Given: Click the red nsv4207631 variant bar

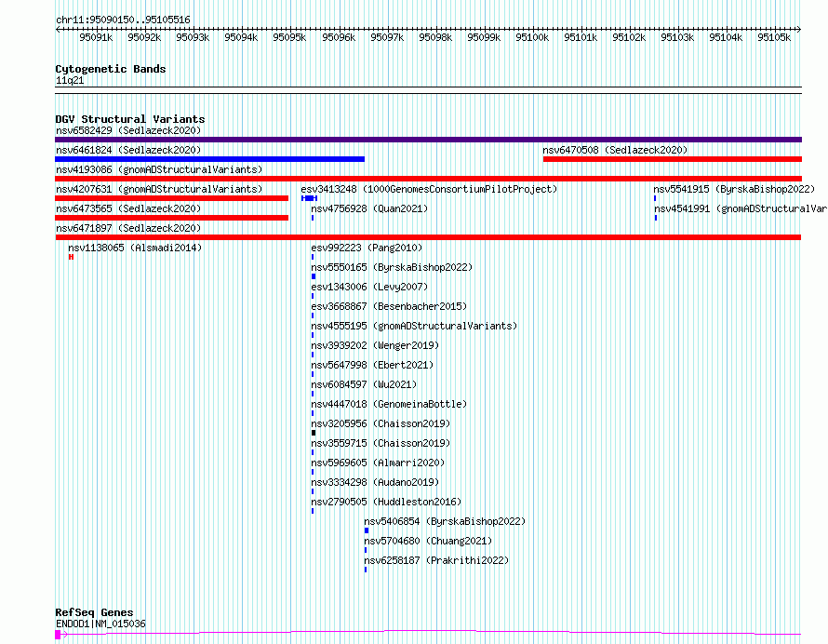Looking at the screenshot, I should pos(171,198).
